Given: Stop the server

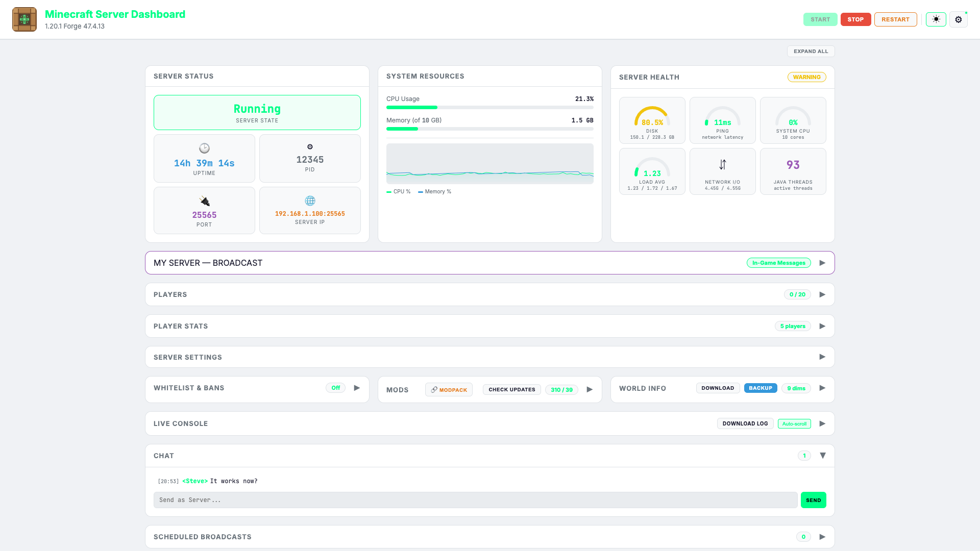Looking at the screenshot, I should (855, 19).
